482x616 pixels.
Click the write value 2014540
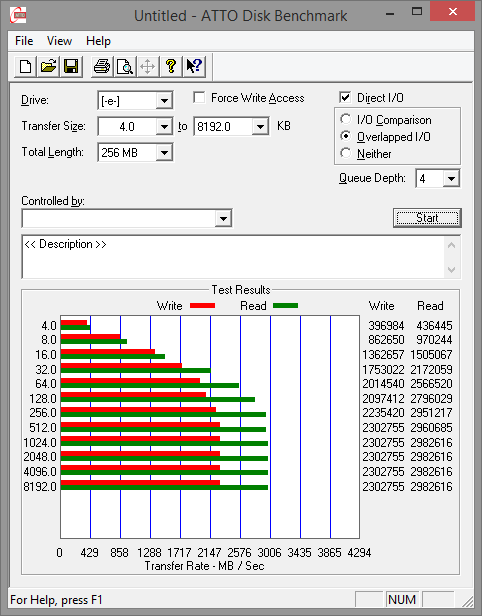coord(383,384)
